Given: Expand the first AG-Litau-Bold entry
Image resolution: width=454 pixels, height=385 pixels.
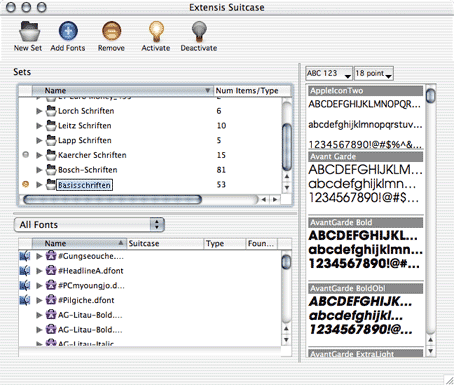Looking at the screenshot, I should pos(39,315).
